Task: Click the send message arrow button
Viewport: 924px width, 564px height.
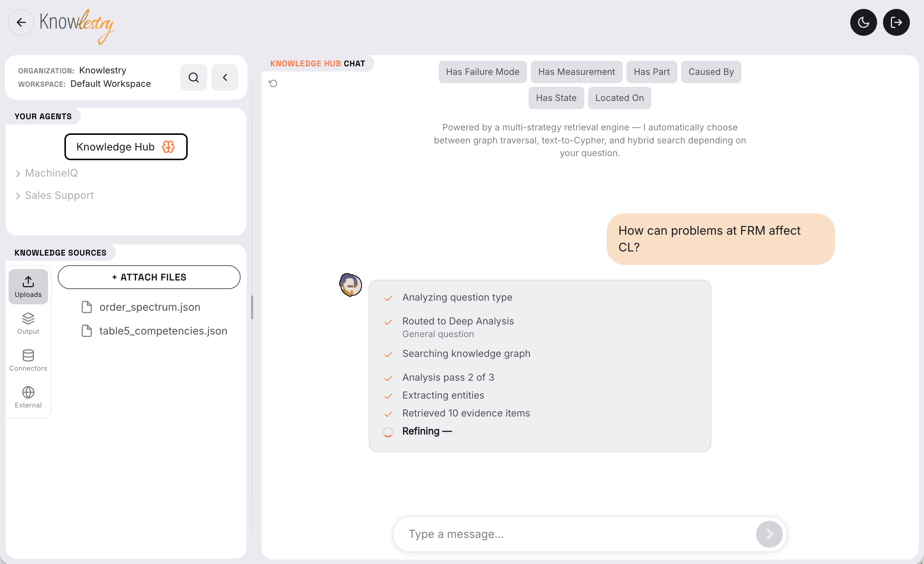Action: pos(769,534)
